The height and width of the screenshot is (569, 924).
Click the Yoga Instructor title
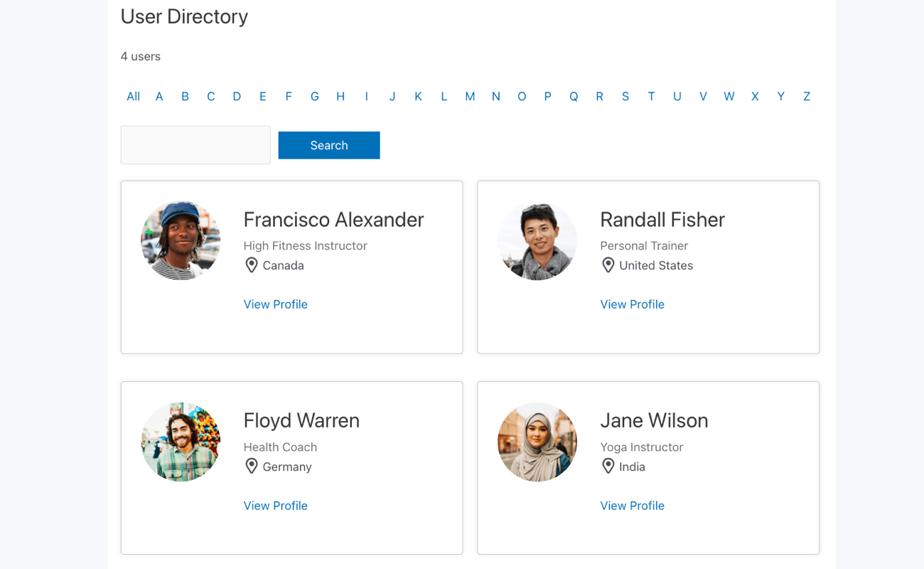(x=642, y=447)
